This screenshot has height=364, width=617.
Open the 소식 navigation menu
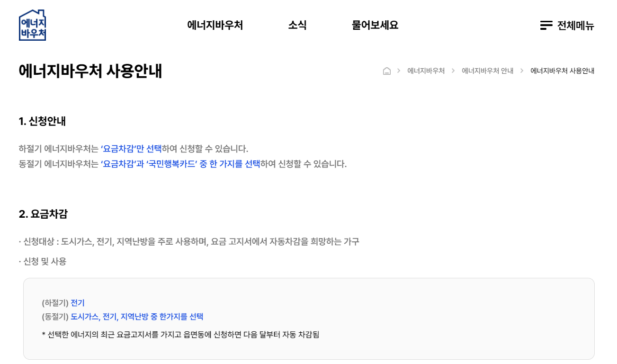[297, 25]
